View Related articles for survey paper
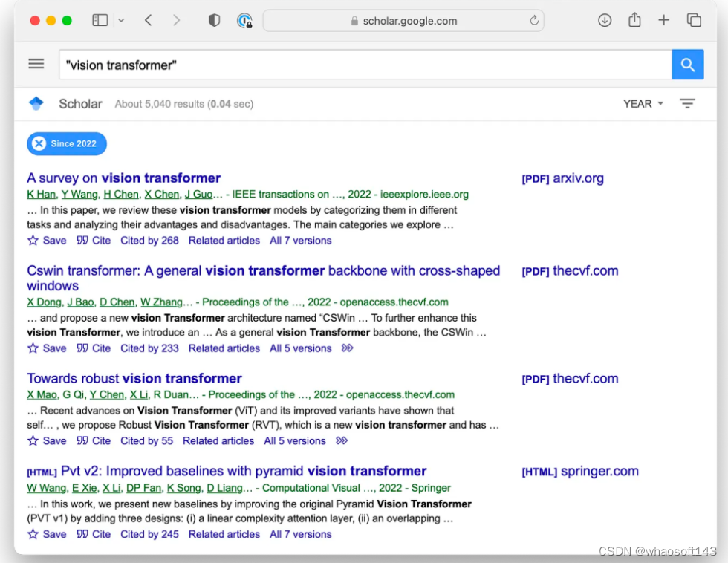 tap(224, 241)
